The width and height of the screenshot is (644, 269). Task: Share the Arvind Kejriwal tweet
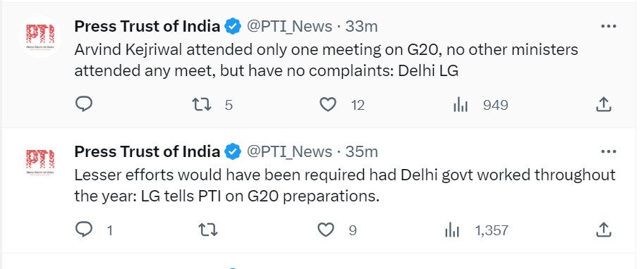[x=603, y=104]
